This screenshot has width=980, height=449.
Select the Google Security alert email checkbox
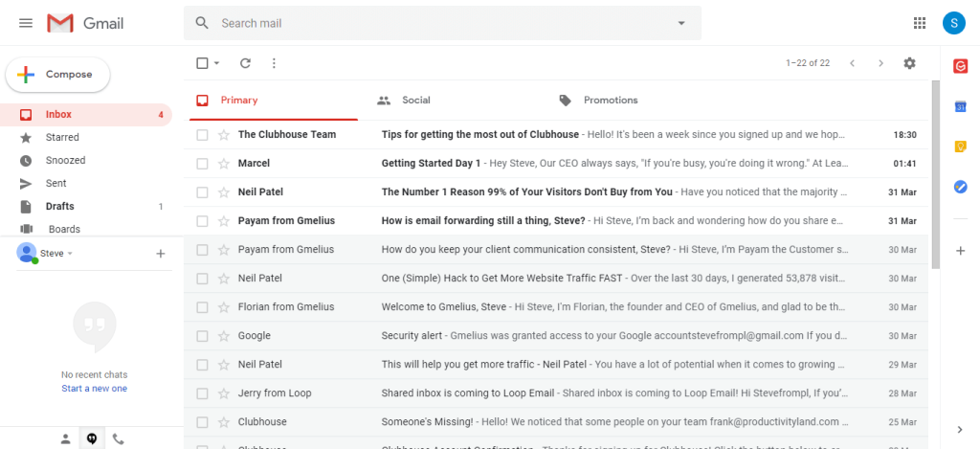[x=202, y=336]
